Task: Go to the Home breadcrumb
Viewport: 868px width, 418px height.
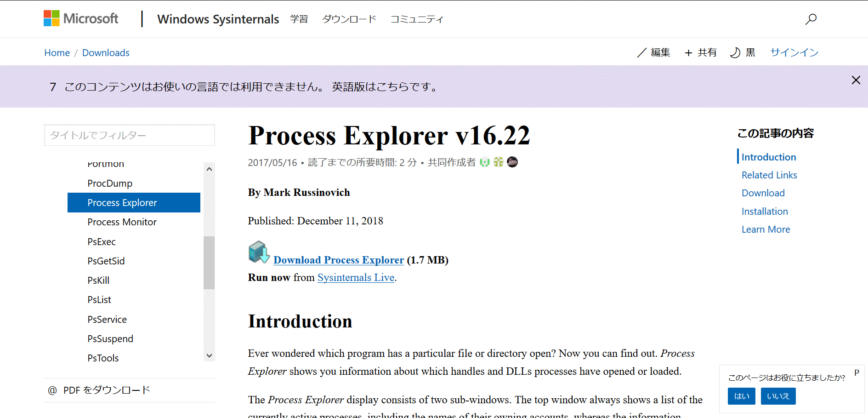Action: click(x=57, y=53)
